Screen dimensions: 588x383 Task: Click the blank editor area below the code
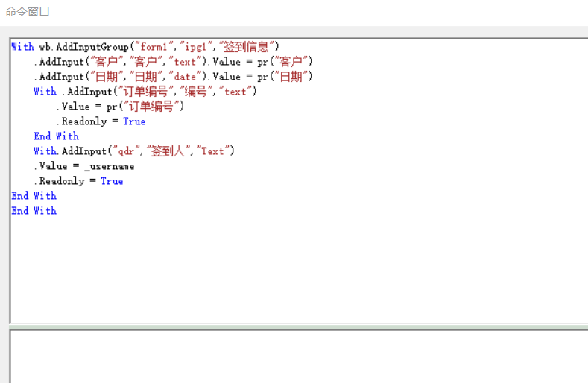pos(298,268)
